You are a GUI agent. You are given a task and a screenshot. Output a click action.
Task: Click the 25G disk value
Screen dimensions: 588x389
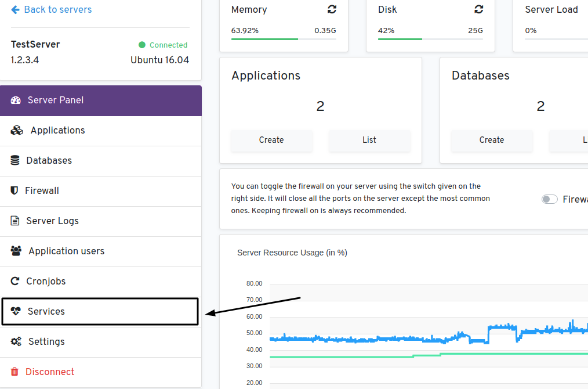click(476, 31)
